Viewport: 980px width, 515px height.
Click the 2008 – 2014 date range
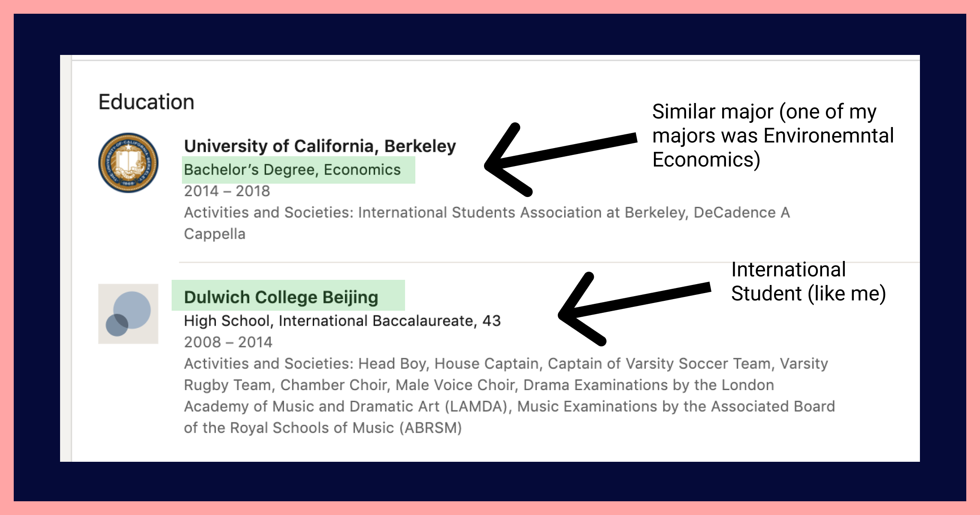(x=228, y=342)
